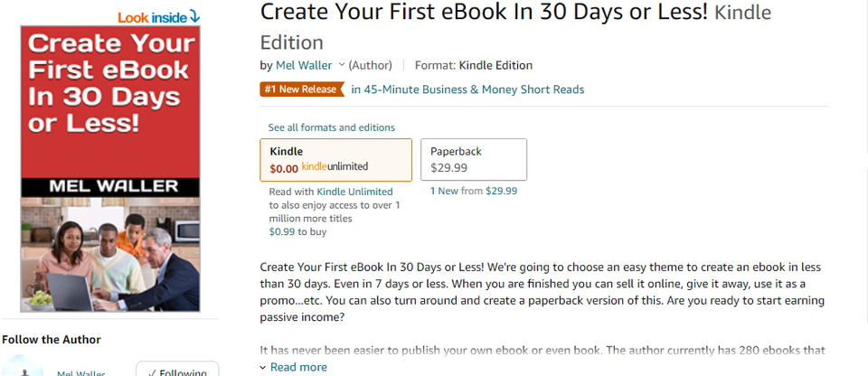Click the $0.99 to buy text

coord(297,231)
